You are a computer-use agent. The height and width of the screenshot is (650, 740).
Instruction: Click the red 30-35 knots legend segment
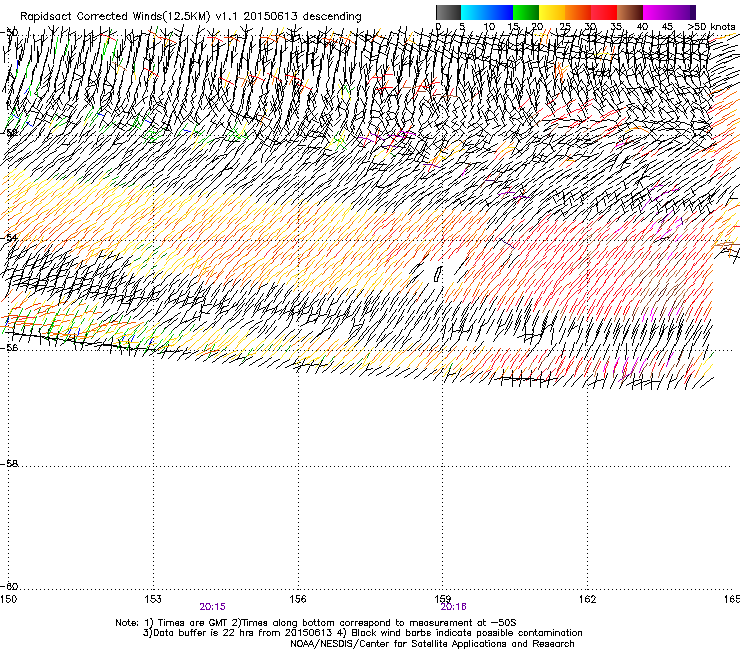pos(604,12)
